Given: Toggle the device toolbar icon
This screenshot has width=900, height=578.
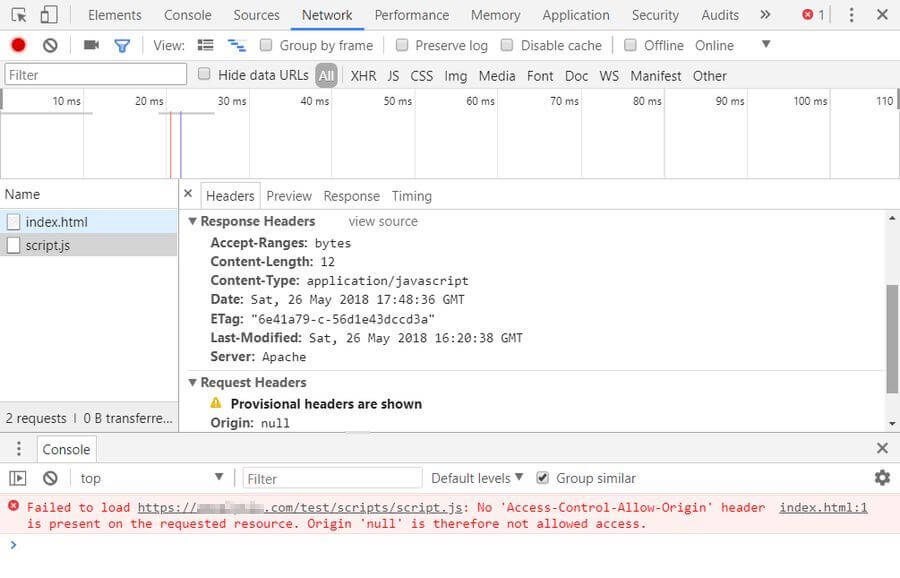Looking at the screenshot, I should (49, 15).
